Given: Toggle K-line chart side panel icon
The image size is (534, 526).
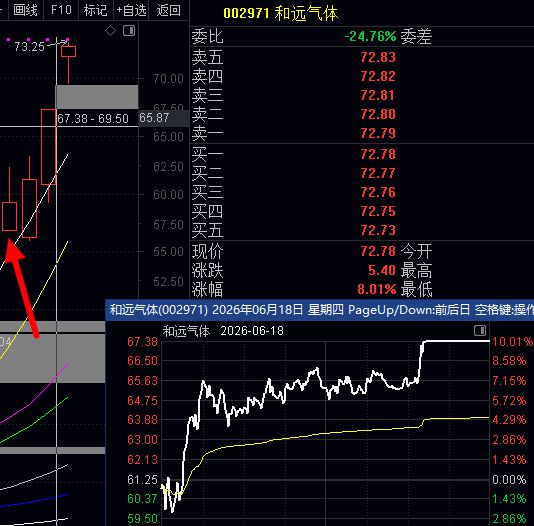Looking at the screenshot, I should click(x=129, y=31).
